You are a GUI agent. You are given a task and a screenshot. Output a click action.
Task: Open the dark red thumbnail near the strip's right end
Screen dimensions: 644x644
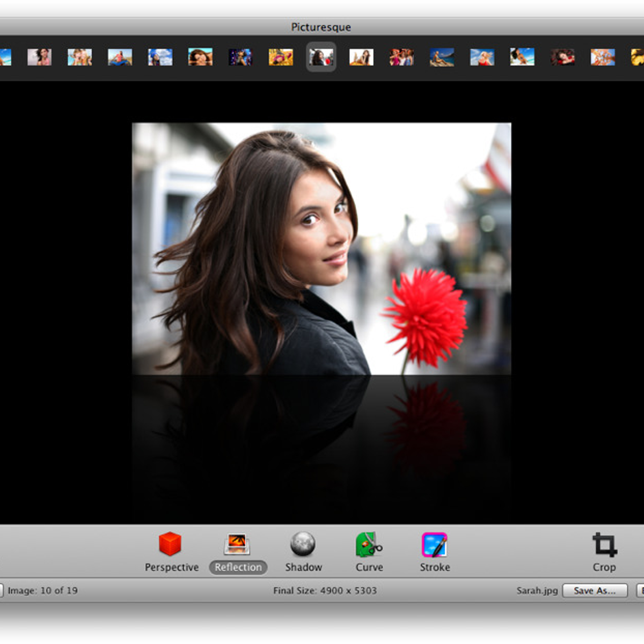point(562,57)
